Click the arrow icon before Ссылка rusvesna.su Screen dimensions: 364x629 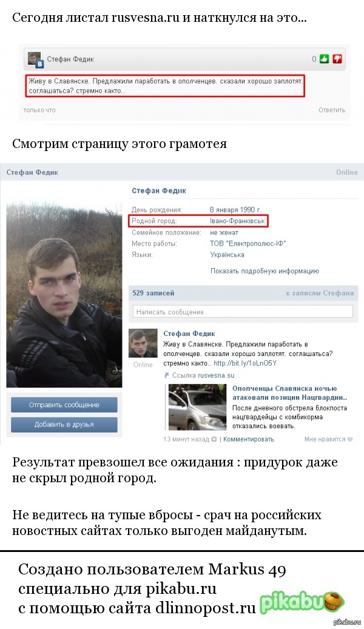pos(167,375)
